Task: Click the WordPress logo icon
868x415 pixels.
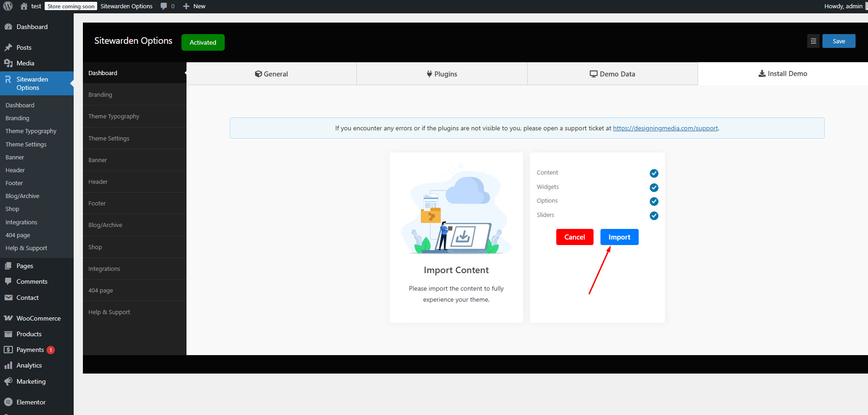Action: [x=8, y=6]
